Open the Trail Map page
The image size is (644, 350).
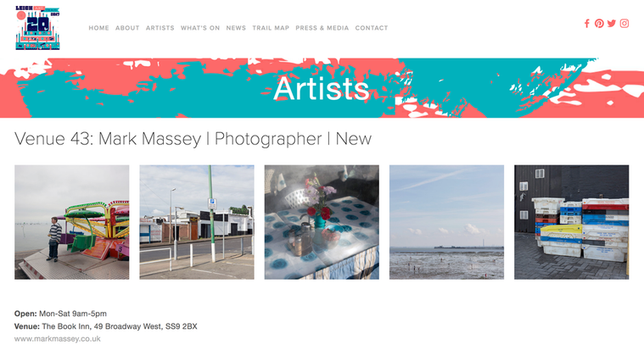click(x=271, y=28)
